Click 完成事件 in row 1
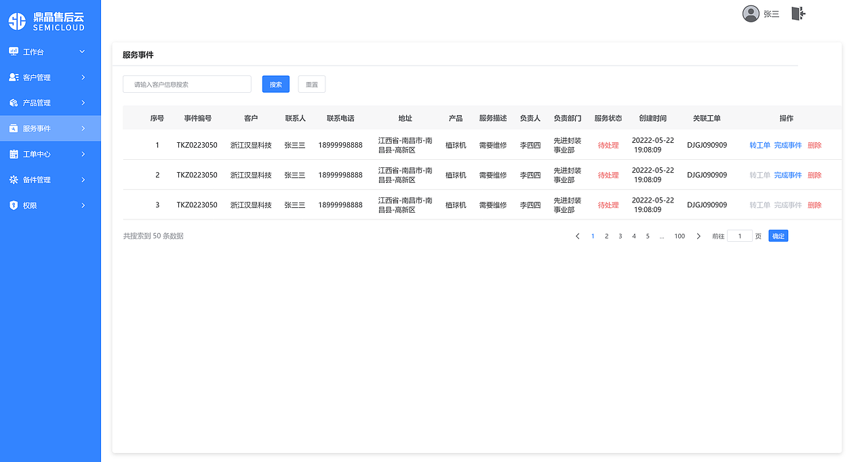 [x=788, y=145]
